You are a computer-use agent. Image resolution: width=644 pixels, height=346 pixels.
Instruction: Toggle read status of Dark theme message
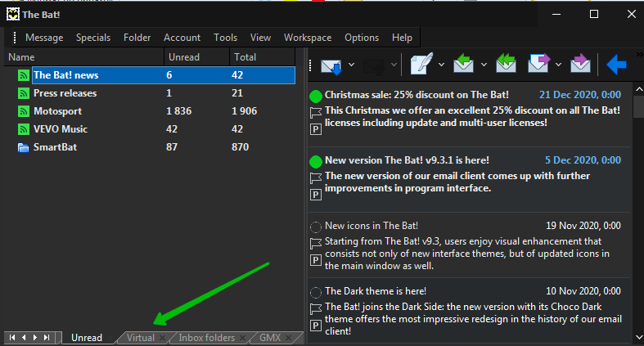point(315,293)
